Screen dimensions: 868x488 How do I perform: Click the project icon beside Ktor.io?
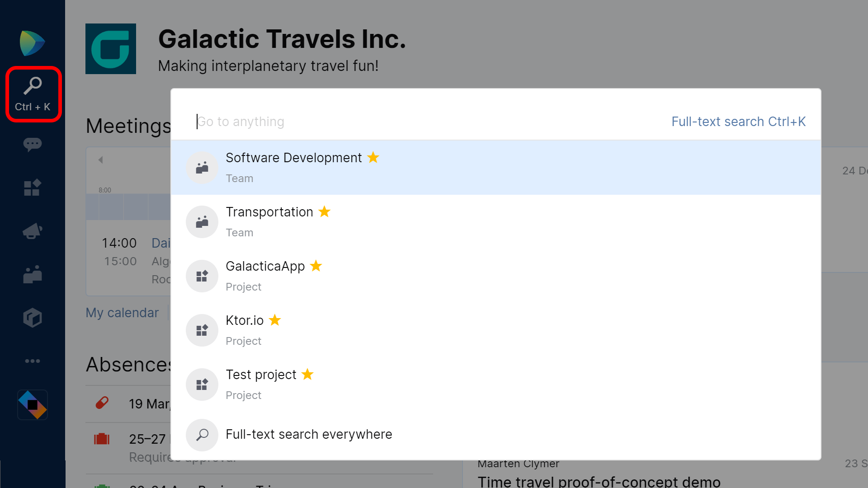point(202,330)
